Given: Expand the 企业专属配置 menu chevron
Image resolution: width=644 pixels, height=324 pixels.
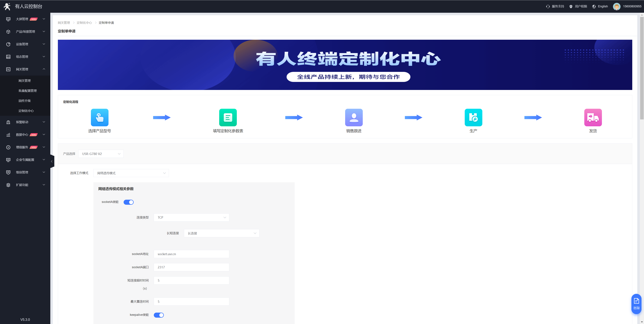Looking at the screenshot, I should (x=44, y=160).
